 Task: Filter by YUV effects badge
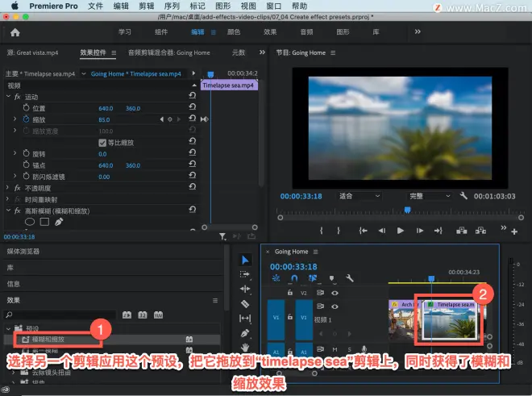pyautogui.click(x=159, y=315)
